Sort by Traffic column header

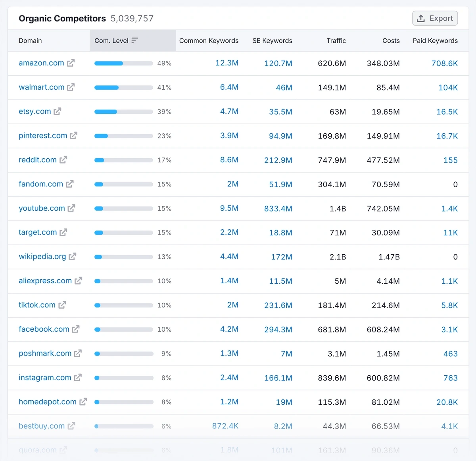click(x=336, y=40)
